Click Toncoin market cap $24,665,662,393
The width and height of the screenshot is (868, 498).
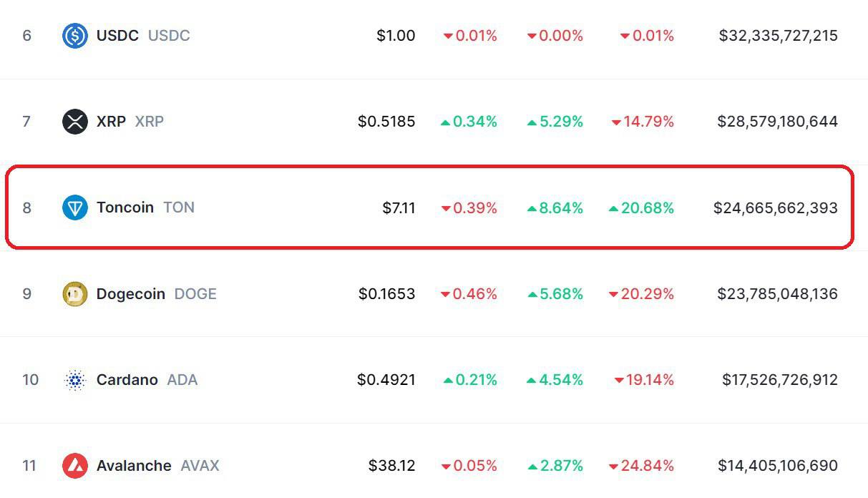(776, 208)
